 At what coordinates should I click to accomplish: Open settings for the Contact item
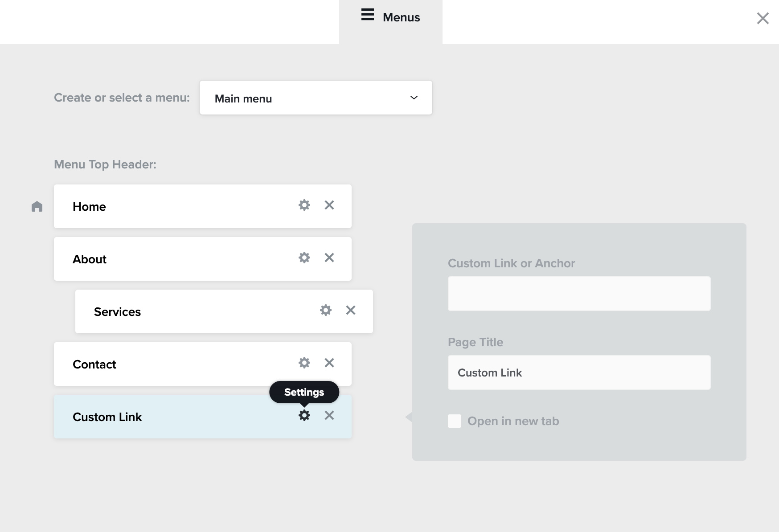[x=304, y=363]
